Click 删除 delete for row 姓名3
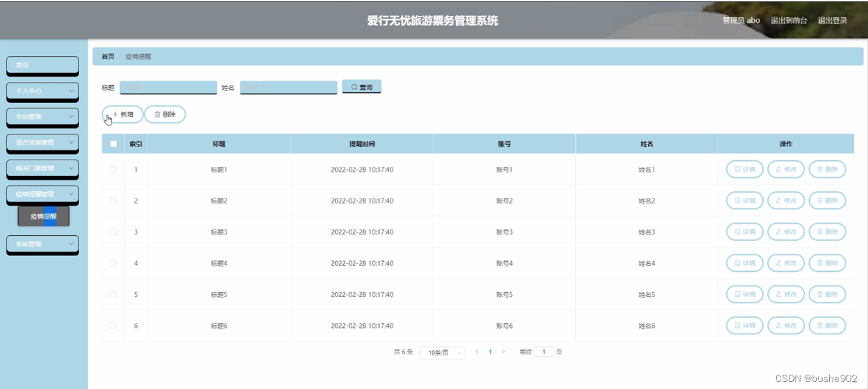The image size is (868, 389). coord(828,232)
